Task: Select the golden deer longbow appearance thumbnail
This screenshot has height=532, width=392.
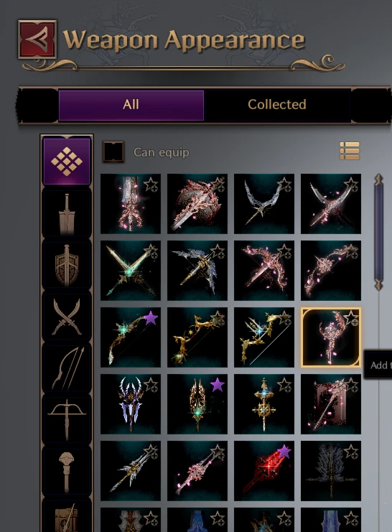Action: [197, 337]
